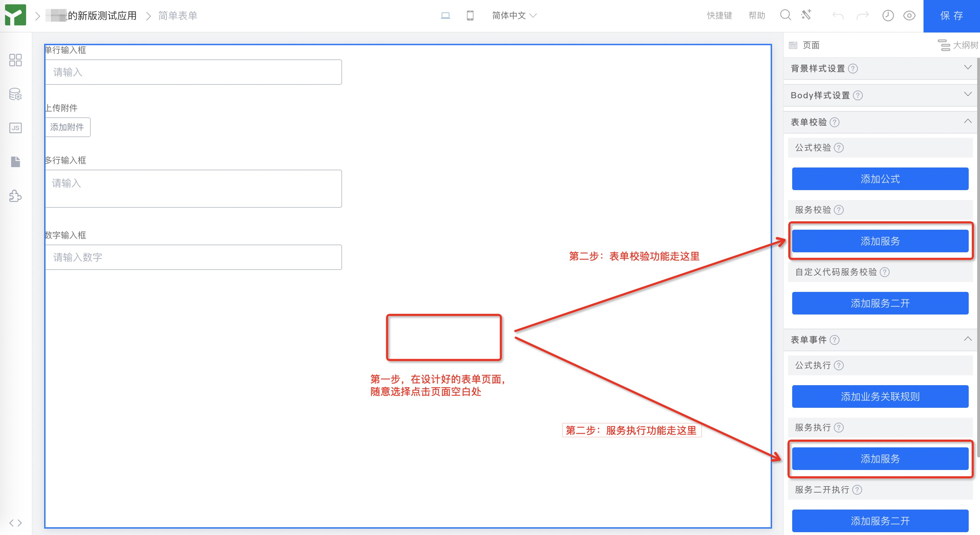Click the search magnifier icon
The image size is (980, 535).
(x=785, y=15)
